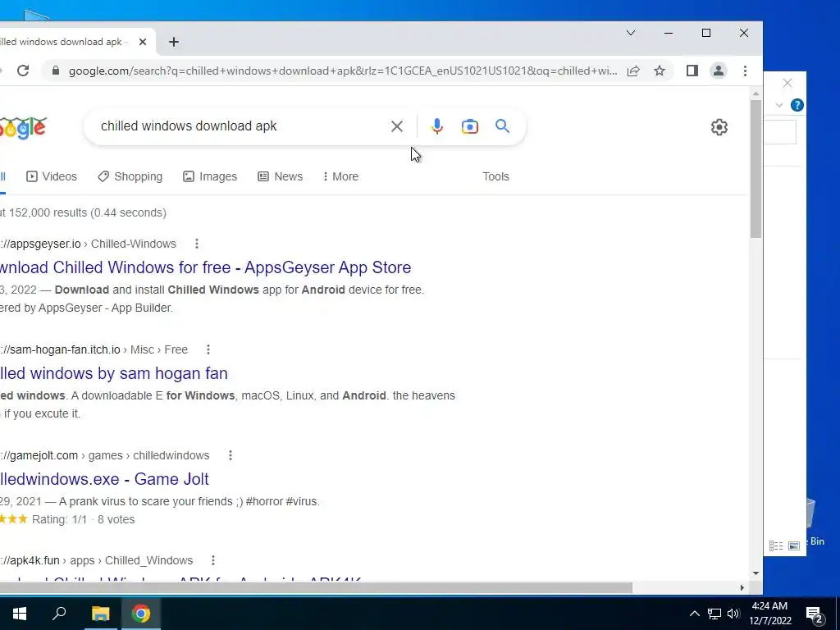Reload the page with the refresh icon

(x=22, y=71)
